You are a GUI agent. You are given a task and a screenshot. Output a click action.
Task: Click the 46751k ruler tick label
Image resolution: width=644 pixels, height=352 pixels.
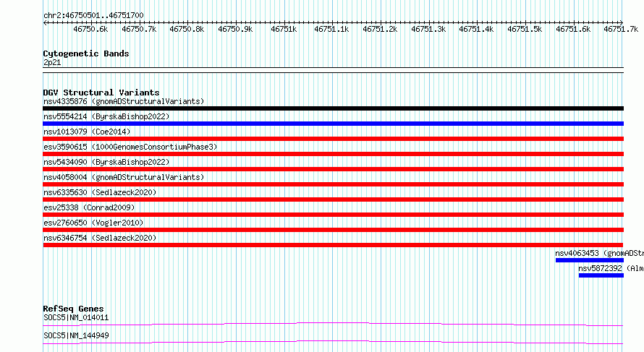284,29
